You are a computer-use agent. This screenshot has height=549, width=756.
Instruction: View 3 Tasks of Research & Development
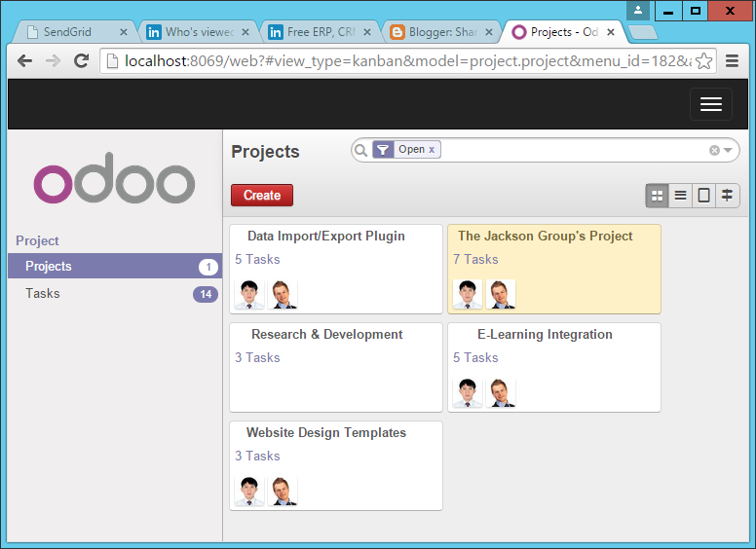click(257, 357)
